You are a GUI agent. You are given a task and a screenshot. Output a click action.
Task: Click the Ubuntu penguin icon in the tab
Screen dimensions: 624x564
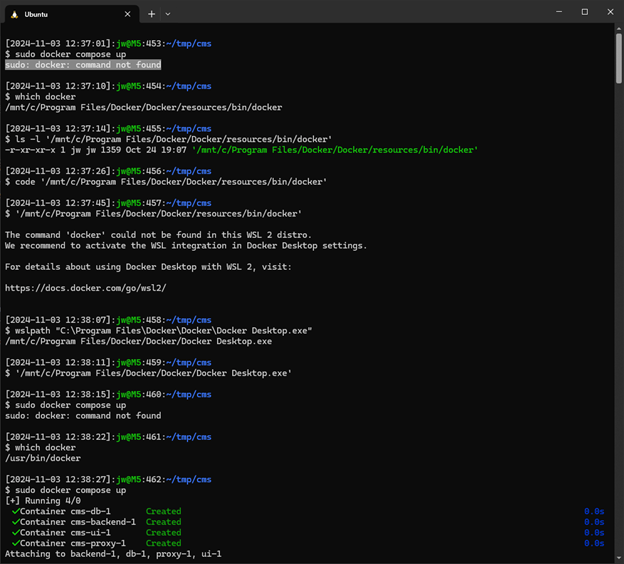click(14, 14)
